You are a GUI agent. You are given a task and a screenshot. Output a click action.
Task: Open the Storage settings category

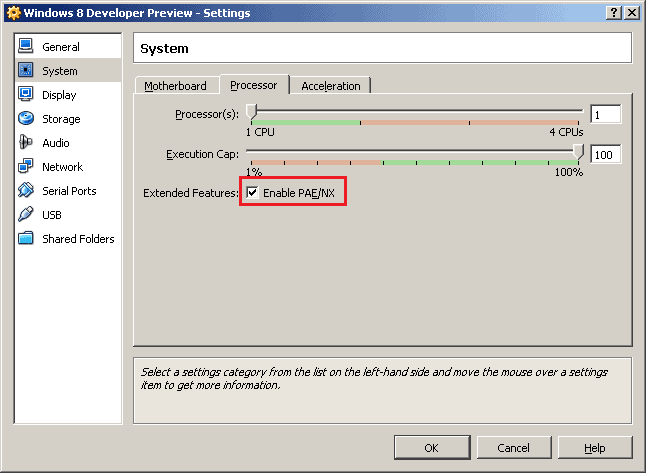click(x=68, y=119)
